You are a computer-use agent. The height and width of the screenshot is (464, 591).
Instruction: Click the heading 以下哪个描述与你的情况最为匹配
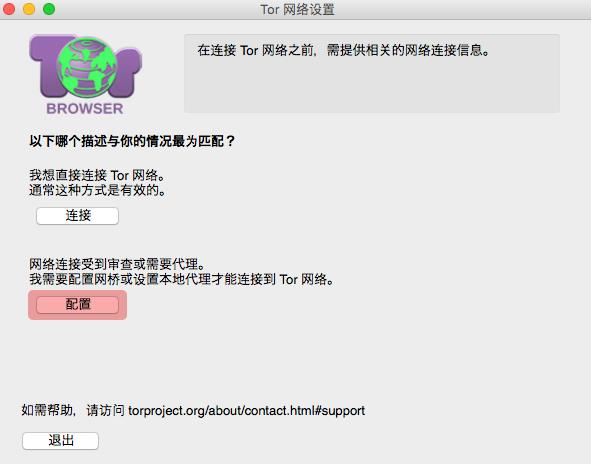click(x=132, y=141)
